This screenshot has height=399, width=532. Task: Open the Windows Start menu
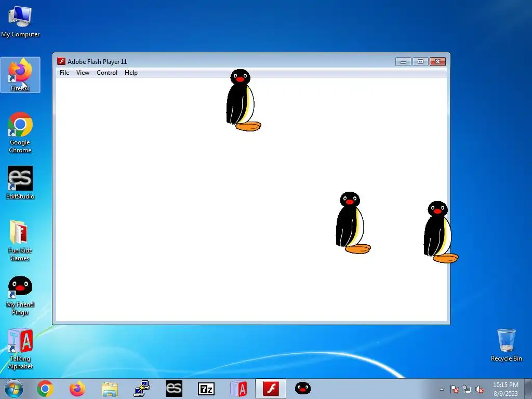(x=14, y=389)
